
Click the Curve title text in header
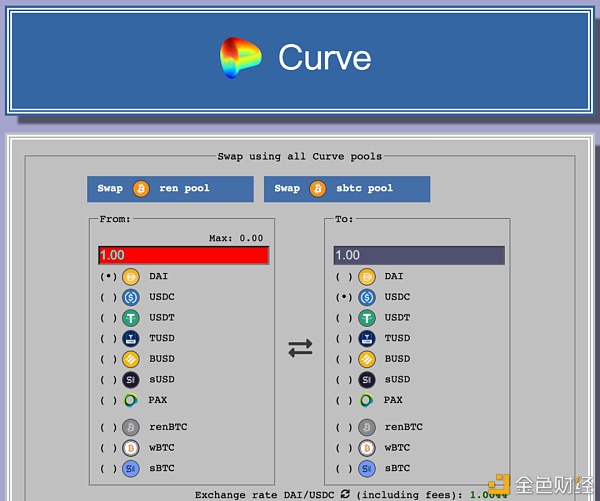(324, 58)
